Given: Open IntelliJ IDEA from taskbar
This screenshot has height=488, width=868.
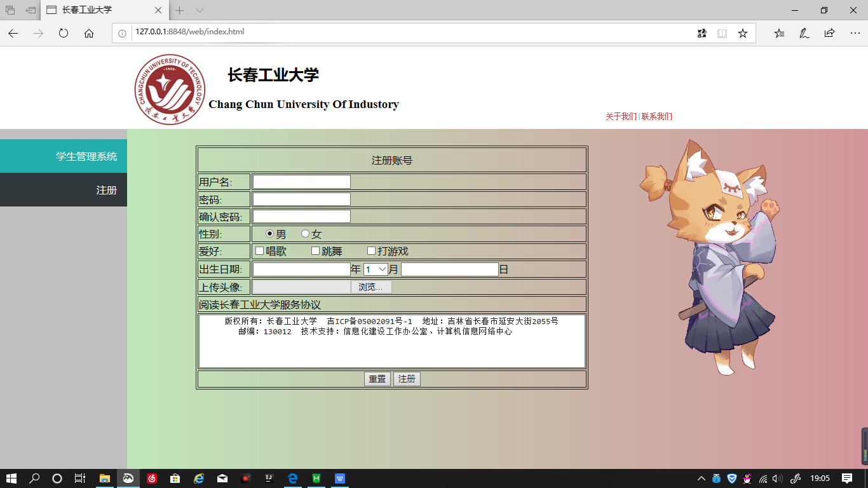Looking at the screenshot, I should coord(269,478).
